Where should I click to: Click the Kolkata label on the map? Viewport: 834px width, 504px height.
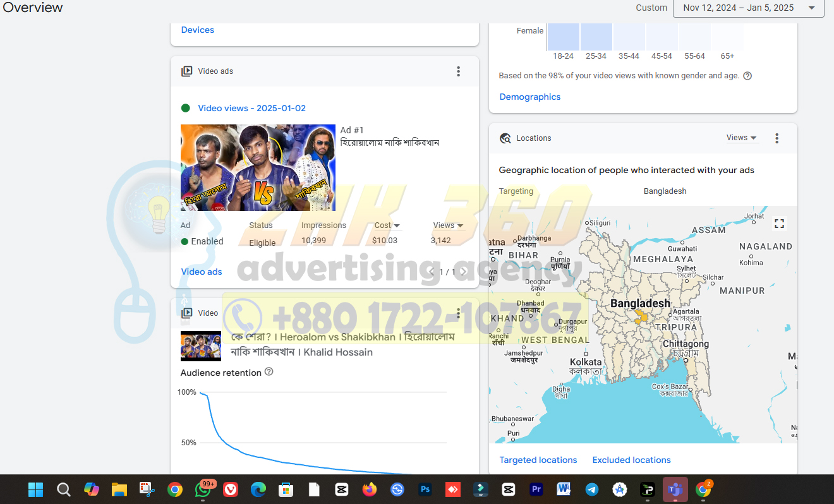[x=586, y=363]
